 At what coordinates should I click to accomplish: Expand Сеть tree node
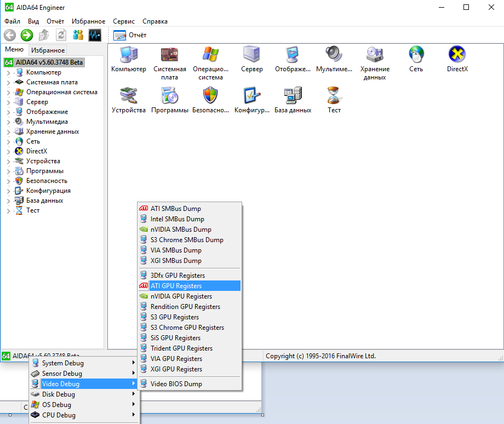click(8, 142)
